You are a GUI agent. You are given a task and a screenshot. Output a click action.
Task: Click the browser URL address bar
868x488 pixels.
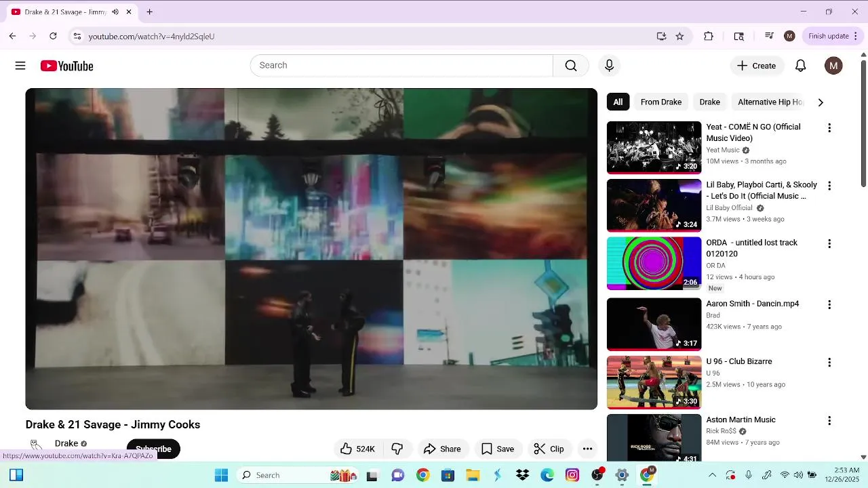(x=366, y=36)
